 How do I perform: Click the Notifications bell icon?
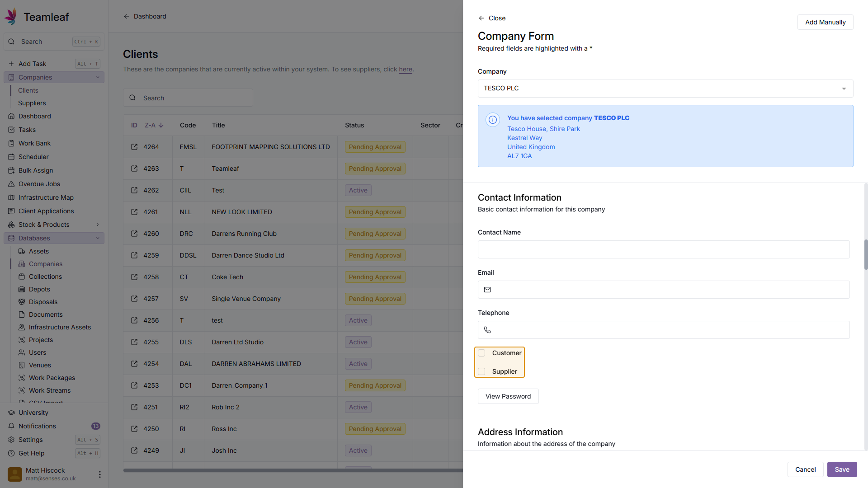tap(11, 426)
